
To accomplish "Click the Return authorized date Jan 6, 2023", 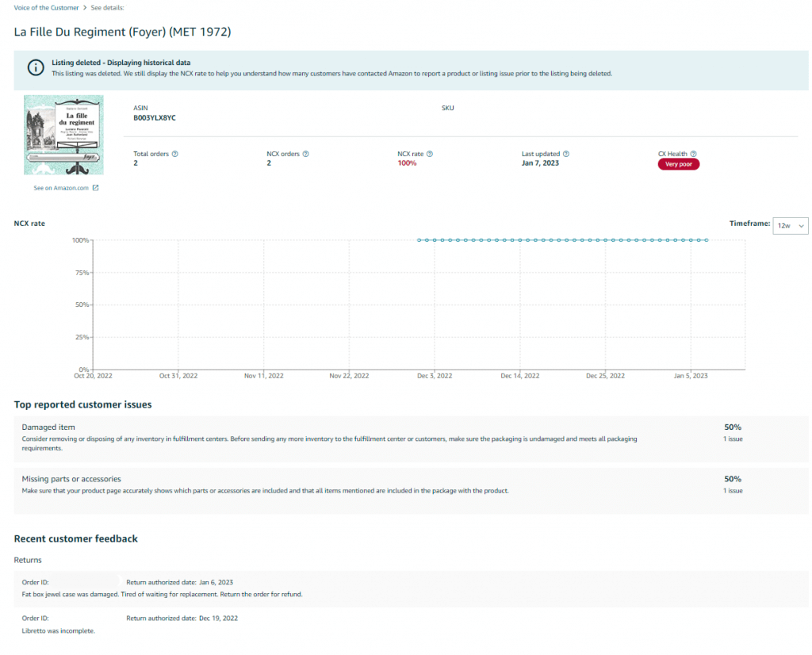I will [180, 583].
